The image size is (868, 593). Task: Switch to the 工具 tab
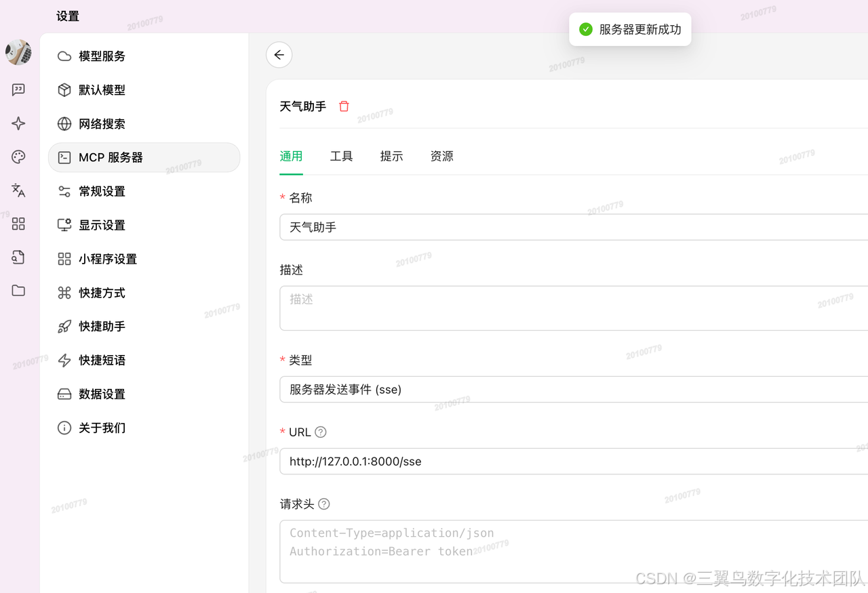[342, 156]
